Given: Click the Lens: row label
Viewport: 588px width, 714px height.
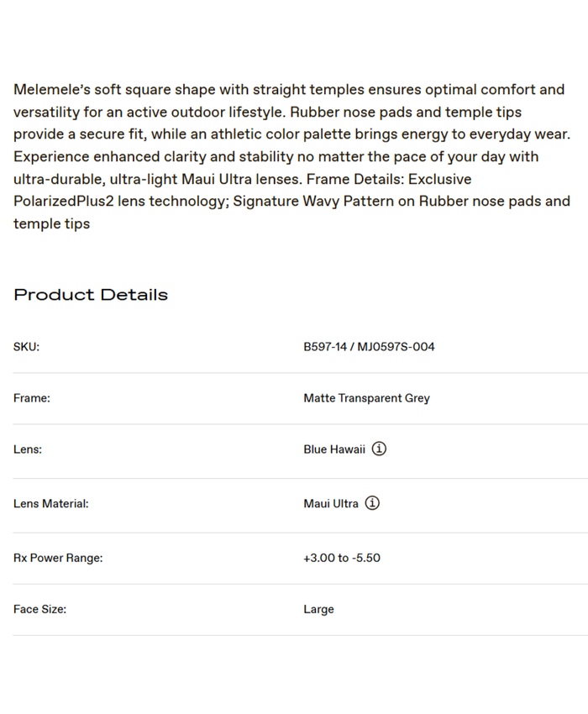Looking at the screenshot, I should point(28,449).
